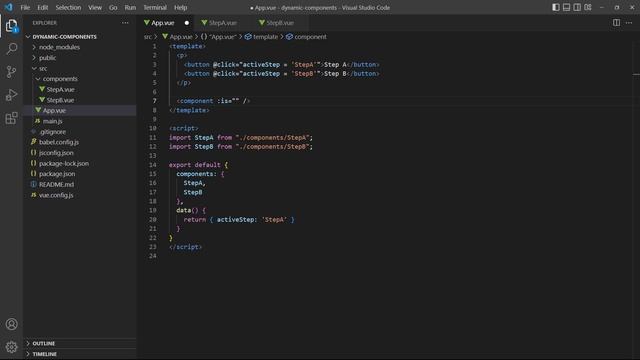Open Manage settings gear

click(11, 347)
